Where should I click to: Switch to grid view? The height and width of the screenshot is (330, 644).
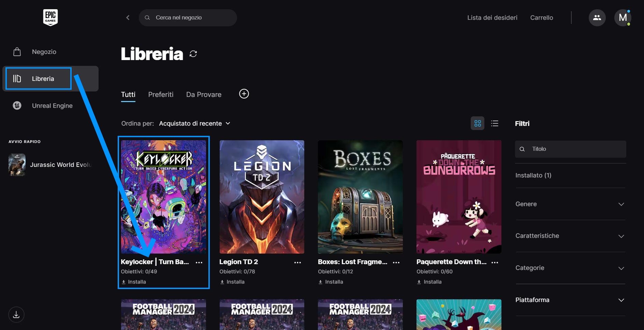[478, 123]
